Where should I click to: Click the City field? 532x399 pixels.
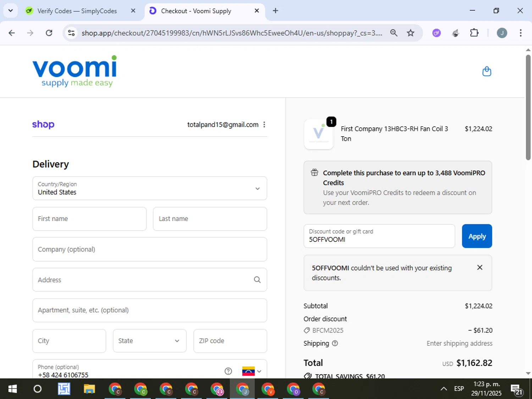pos(69,341)
